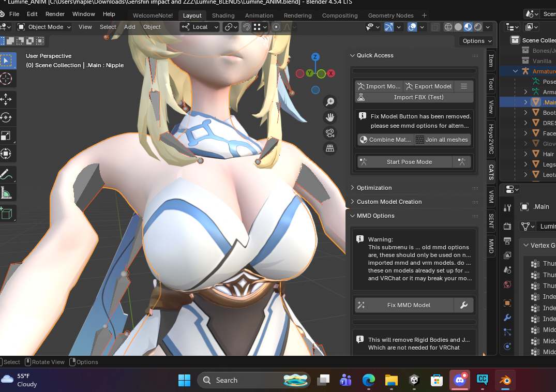Open the Render properties tab icon
Viewport: 556px width, 392px height.
pos(507,226)
